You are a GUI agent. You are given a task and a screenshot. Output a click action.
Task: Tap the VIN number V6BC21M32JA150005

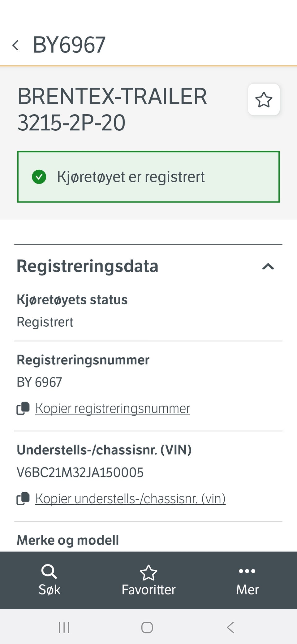(80, 472)
